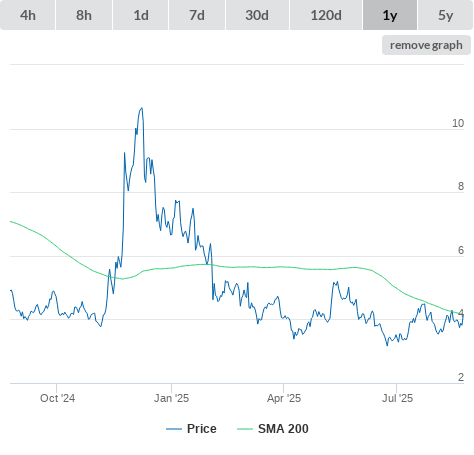Click the Oct '24 axis label
This screenshot has width=474, height=455.
[57, 398]
